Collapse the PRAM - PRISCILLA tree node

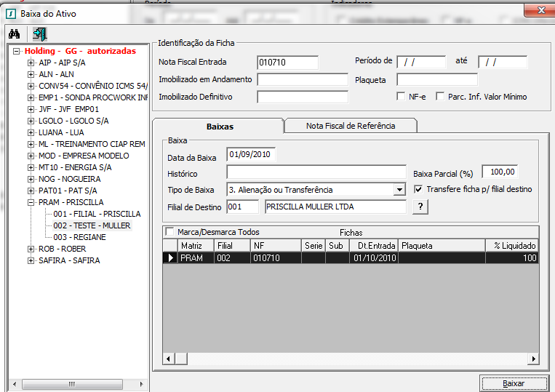[x=31, y=202]
